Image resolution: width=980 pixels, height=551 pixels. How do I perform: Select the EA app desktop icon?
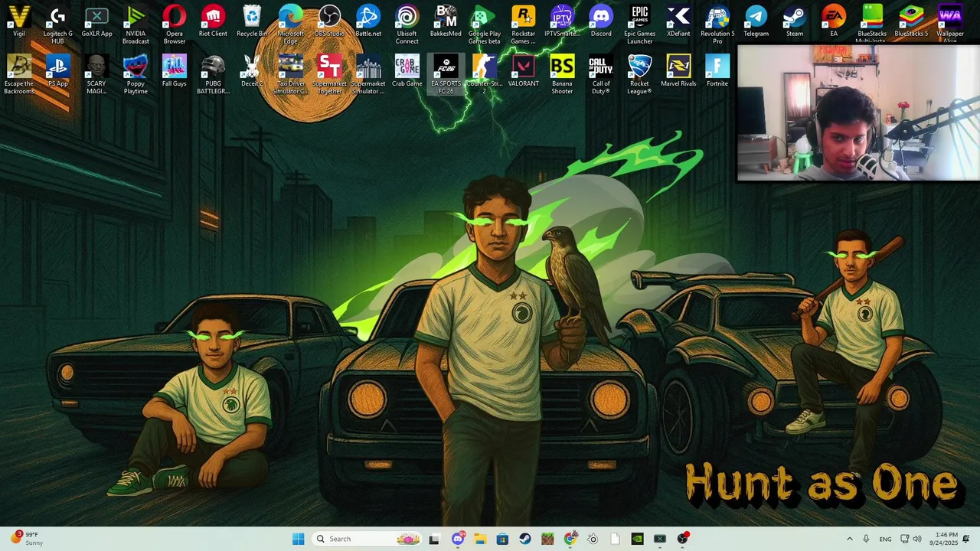coord(834,21)
